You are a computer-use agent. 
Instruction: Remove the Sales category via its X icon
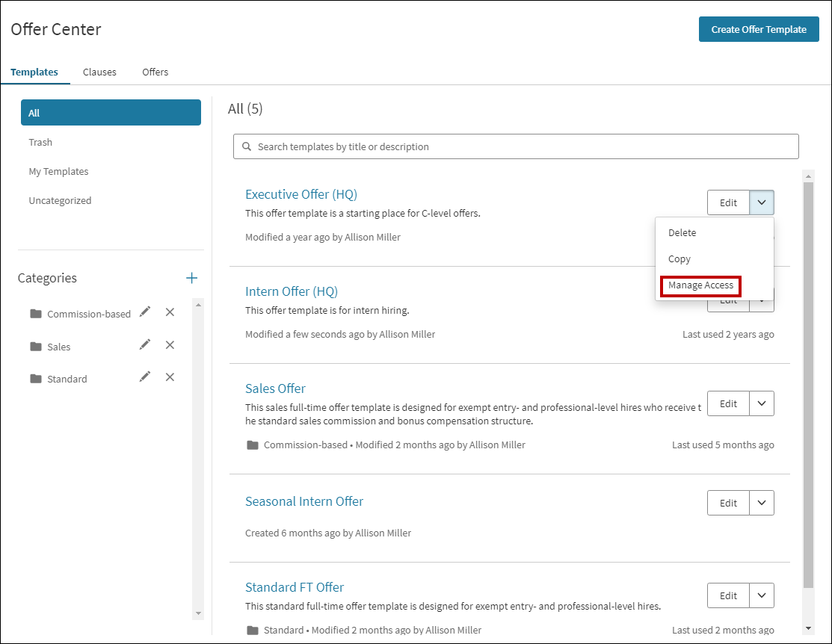pos(170,344)
